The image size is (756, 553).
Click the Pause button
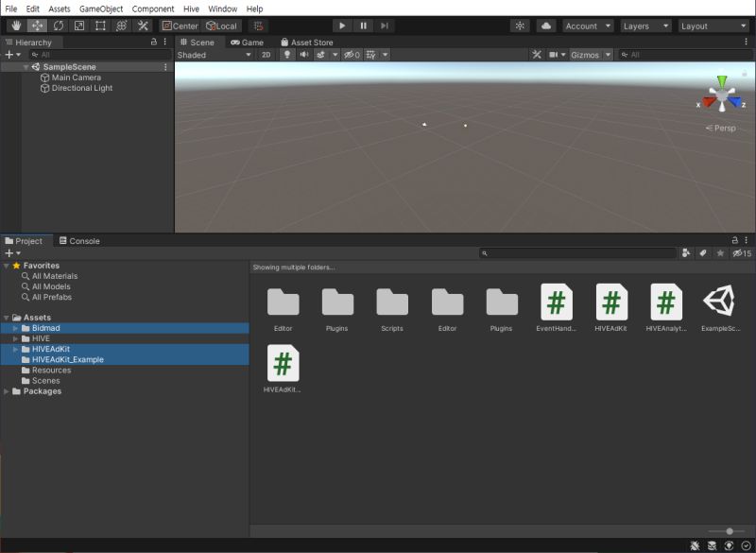363,26
